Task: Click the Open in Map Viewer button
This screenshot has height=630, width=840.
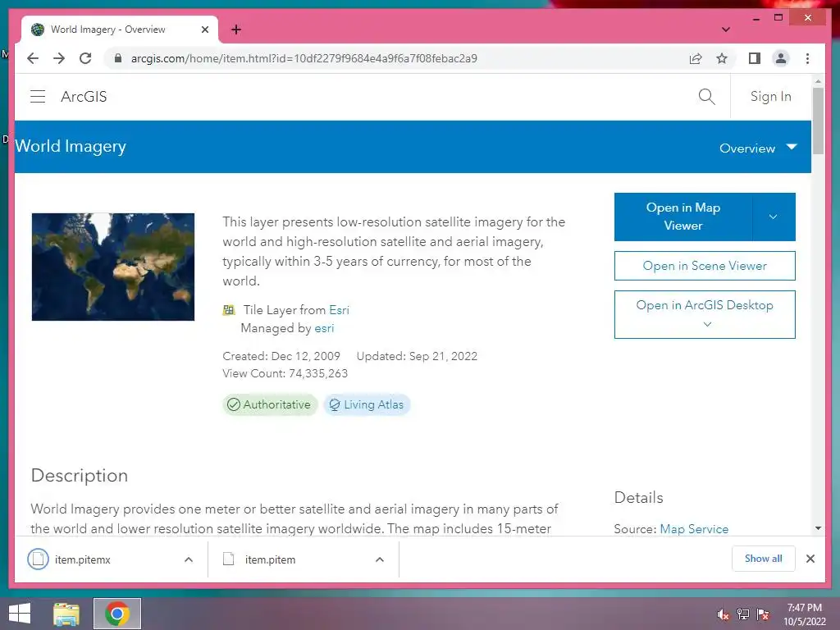Action: [683, 217]
